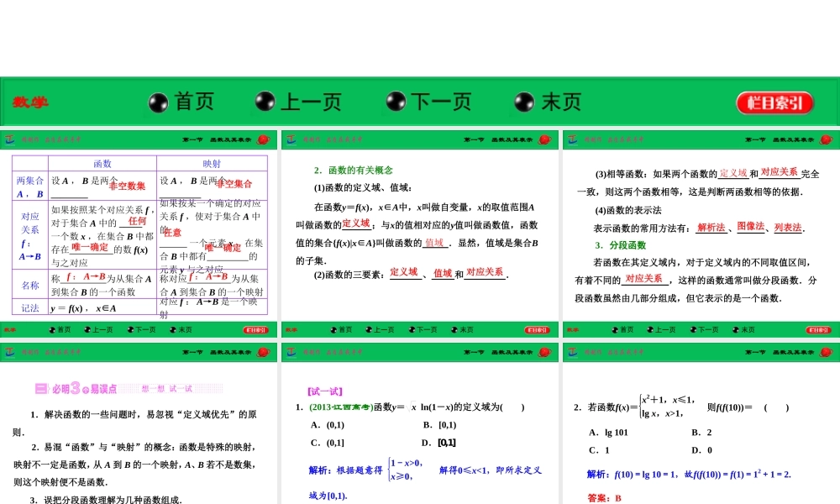Click the 名称 row label in the table
The height and width of the screenshot is (504, 840).
(x=30, y=285)
